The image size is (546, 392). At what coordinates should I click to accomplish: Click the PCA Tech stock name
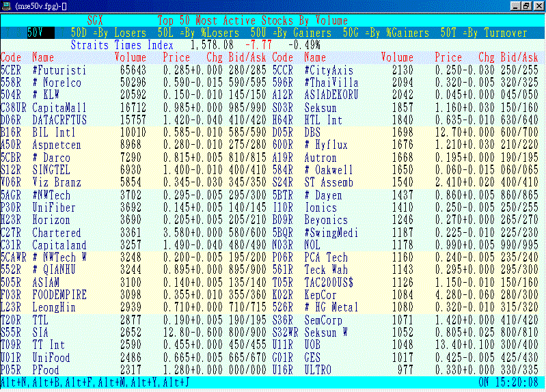(326, 257)
